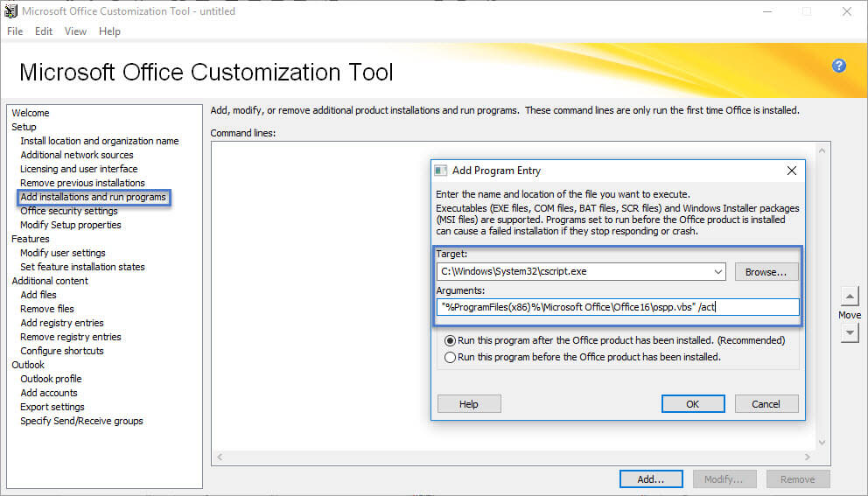
Task: Open Export settings page
Action: [x=52, y=407]
